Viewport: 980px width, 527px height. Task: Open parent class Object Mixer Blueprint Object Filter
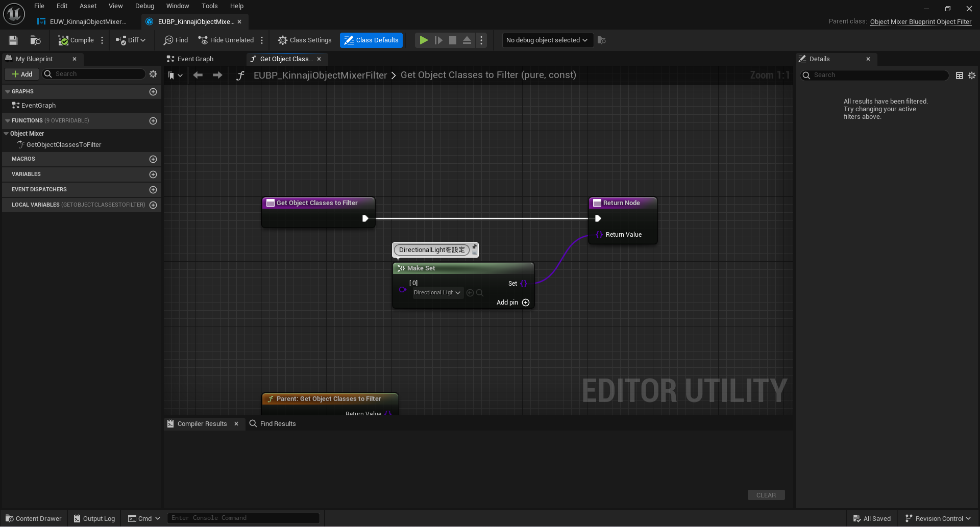pos(920,21)
